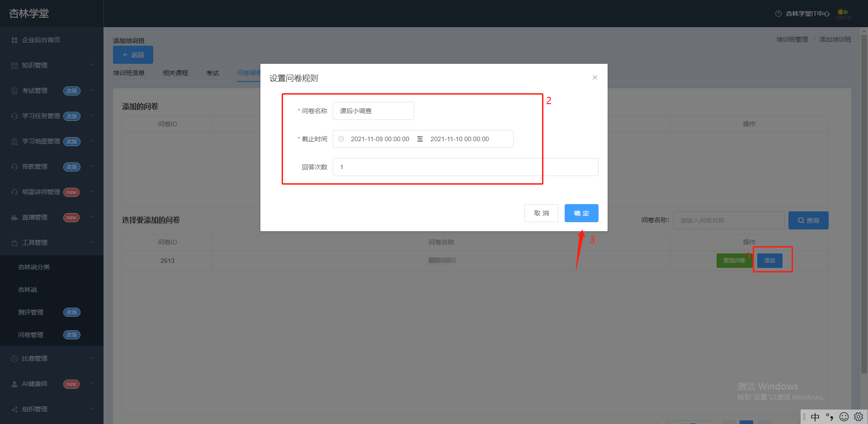Screen dimensions: 868x424
Task: Toggle the 中 input language indicator
Action: coord(815,417)
